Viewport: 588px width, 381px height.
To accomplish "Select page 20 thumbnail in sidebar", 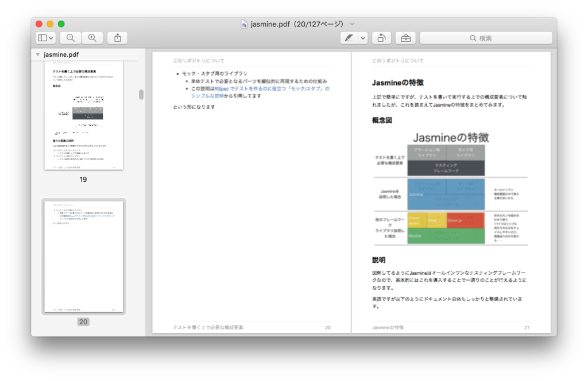I will tap(84, 256).
